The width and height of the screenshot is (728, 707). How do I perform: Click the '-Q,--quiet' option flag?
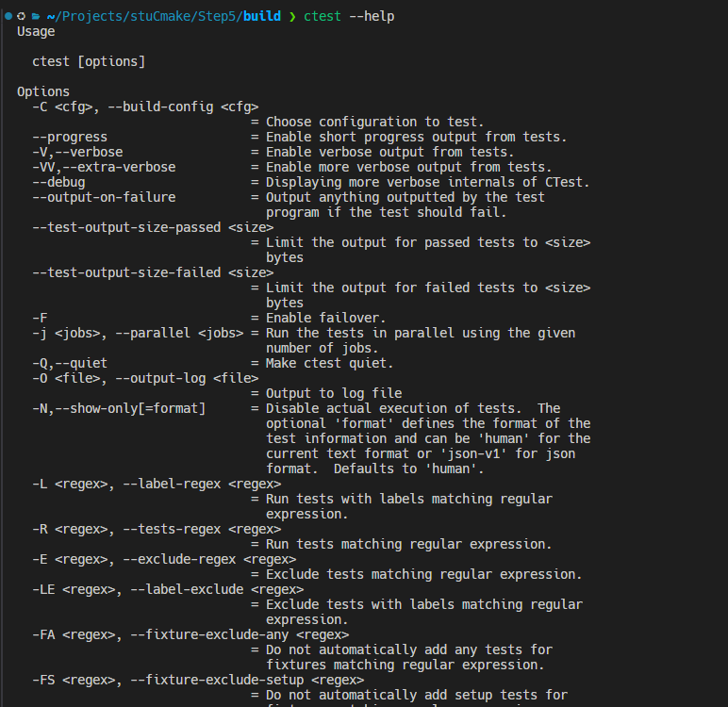[70, 363]
